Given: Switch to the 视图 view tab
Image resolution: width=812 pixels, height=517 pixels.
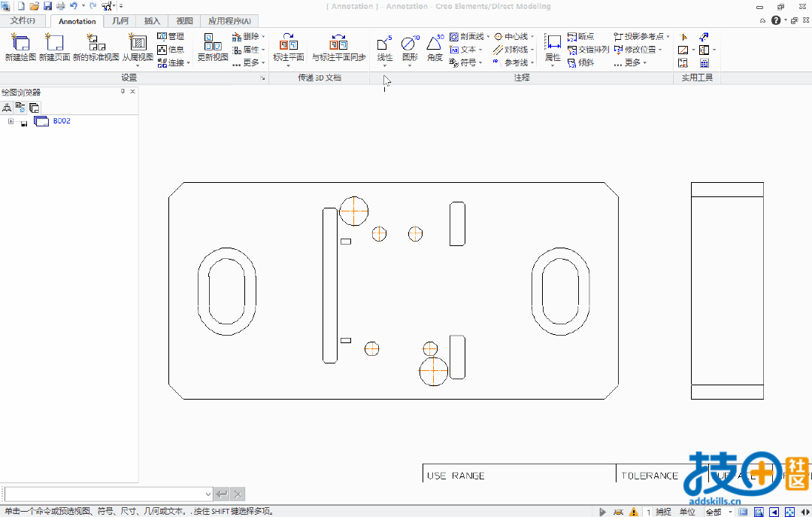Looking at the screenshot, I should click(184, 21).
